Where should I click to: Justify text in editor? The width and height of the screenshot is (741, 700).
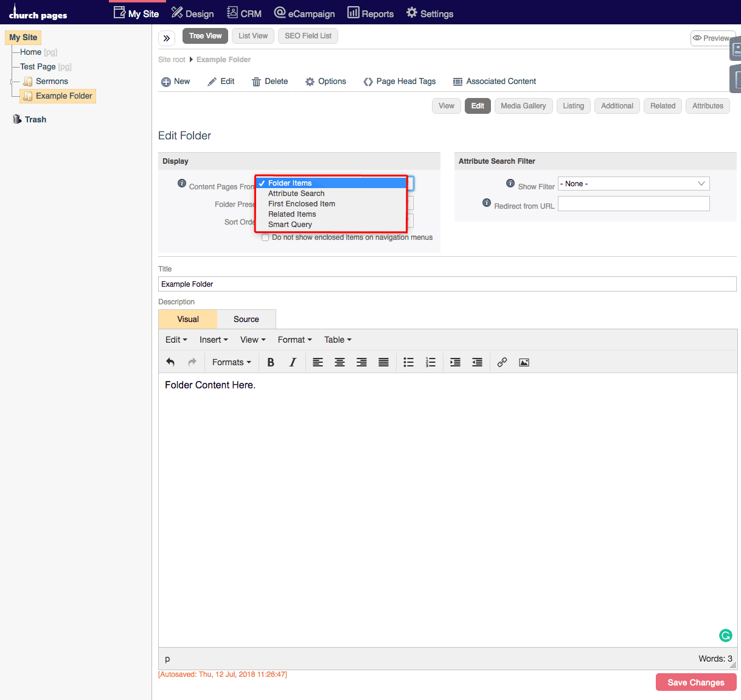coord(383,362)
